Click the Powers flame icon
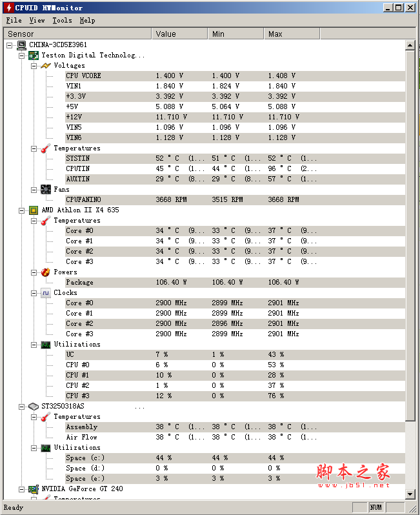This screenshot has width=420, height=515. (46, 272)
